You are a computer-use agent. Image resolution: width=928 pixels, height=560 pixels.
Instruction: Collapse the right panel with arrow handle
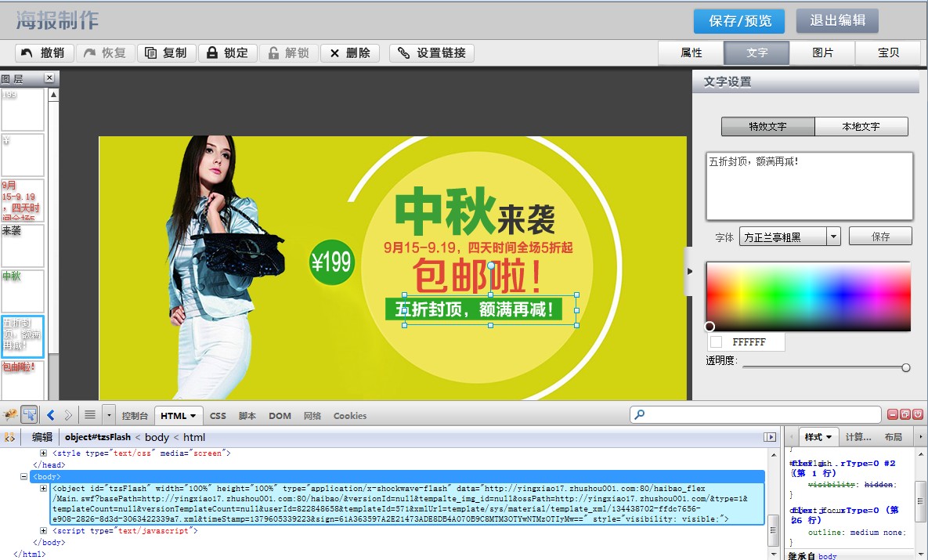coord(689,271)
